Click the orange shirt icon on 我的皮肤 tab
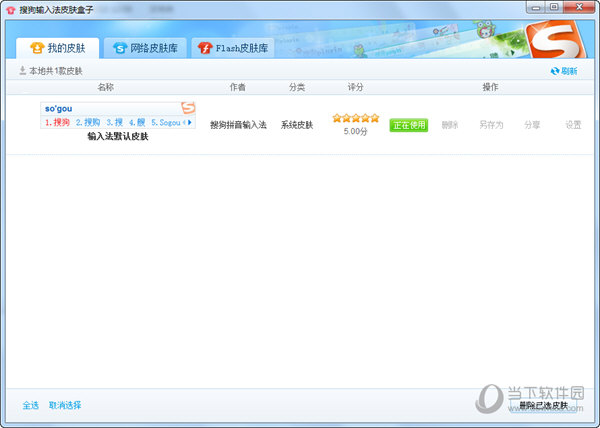600x428 pixels. 37,48
